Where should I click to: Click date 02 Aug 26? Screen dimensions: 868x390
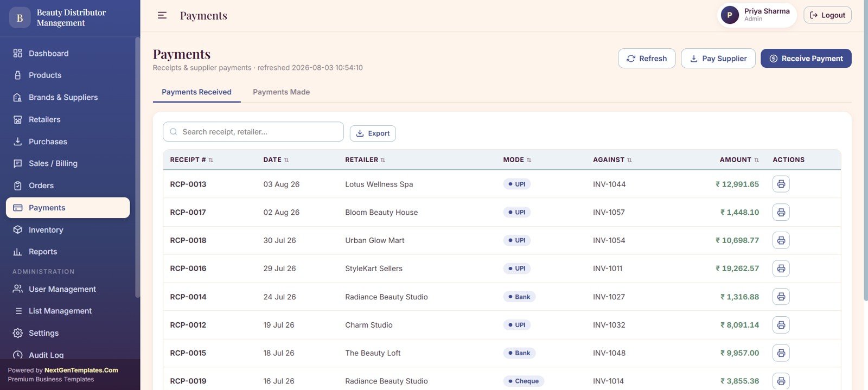point(282,213)
